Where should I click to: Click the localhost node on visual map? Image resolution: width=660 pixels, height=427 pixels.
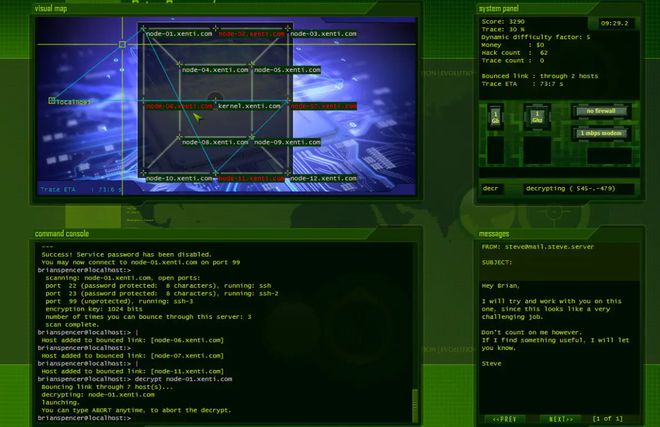(72, 101)
